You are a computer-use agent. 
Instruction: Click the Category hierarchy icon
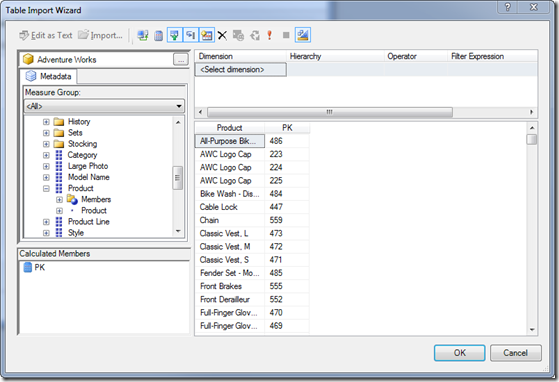tap(59, 155)
